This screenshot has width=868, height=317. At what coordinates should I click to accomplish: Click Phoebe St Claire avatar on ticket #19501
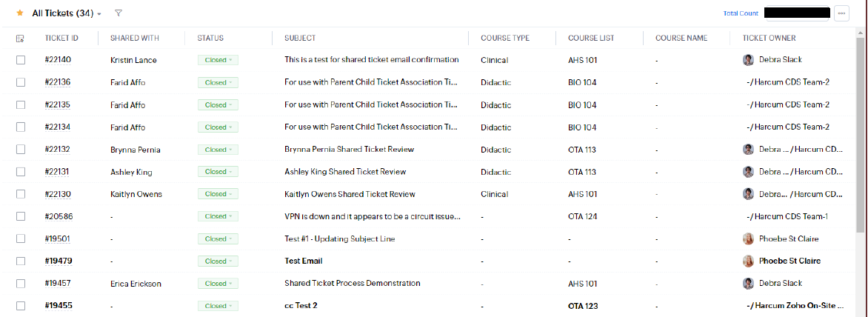pyautogui.click(x=748, y=239)
